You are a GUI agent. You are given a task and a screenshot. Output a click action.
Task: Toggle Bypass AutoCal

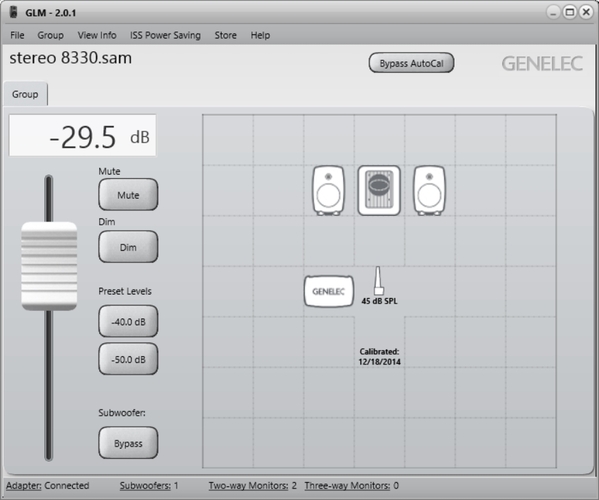pos(411,63)
